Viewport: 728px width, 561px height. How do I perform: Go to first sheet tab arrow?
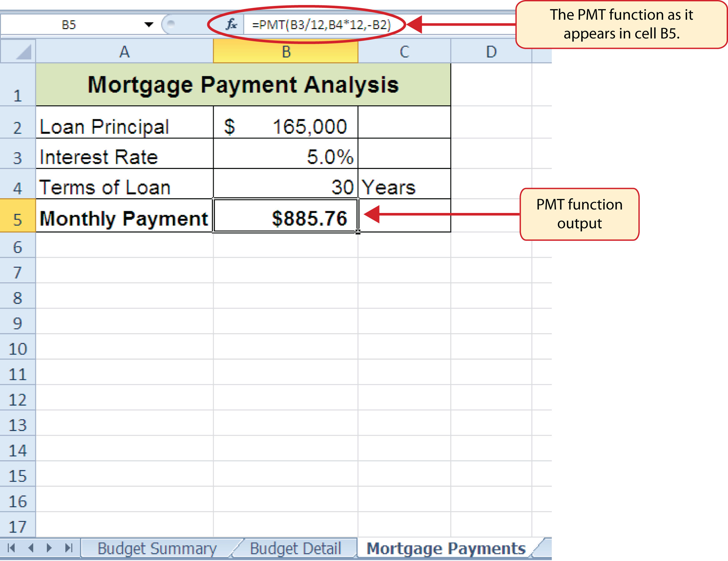(11, 548)
